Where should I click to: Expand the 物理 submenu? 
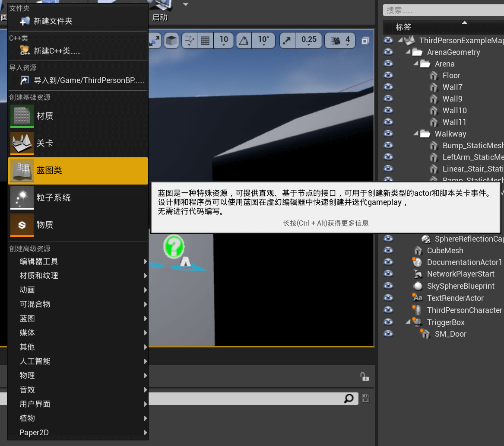[78, 375]
